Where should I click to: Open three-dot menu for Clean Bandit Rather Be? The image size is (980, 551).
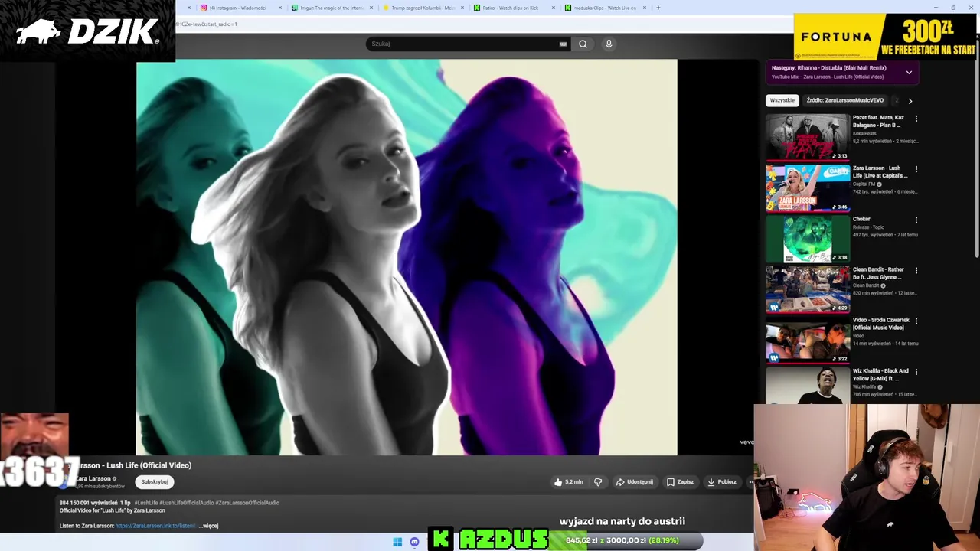click(x=916, y=270)
